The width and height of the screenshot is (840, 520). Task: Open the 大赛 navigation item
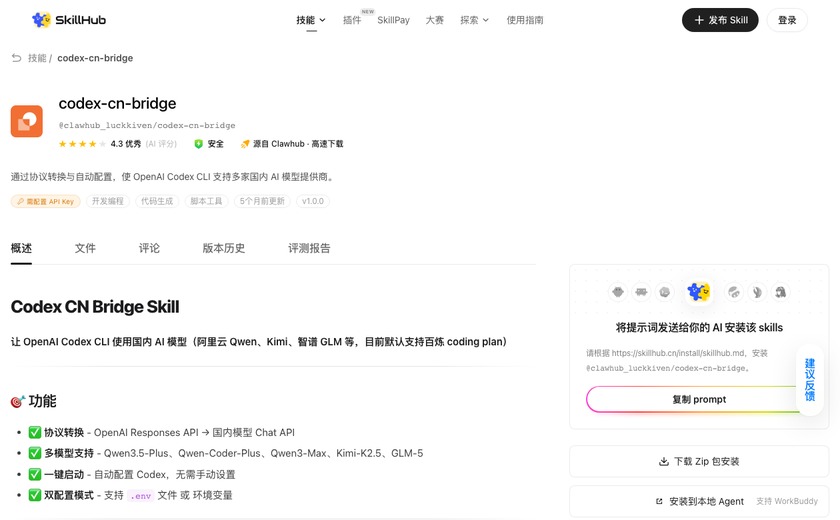(434, 20)
